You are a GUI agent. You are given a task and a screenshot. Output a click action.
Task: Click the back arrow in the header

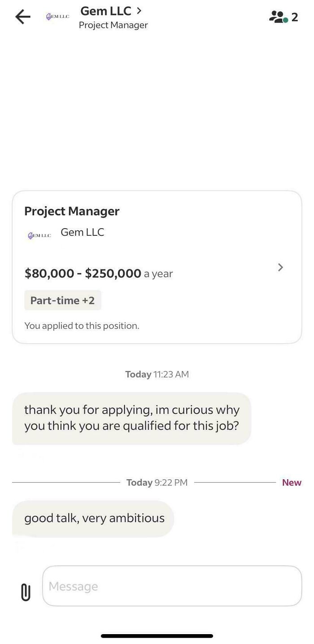(22, 17)
